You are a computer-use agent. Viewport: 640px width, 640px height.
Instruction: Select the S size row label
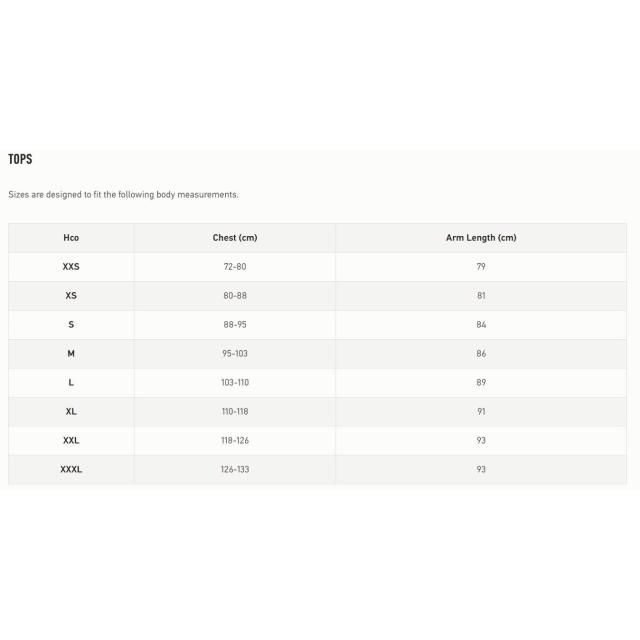pos(71,325)
